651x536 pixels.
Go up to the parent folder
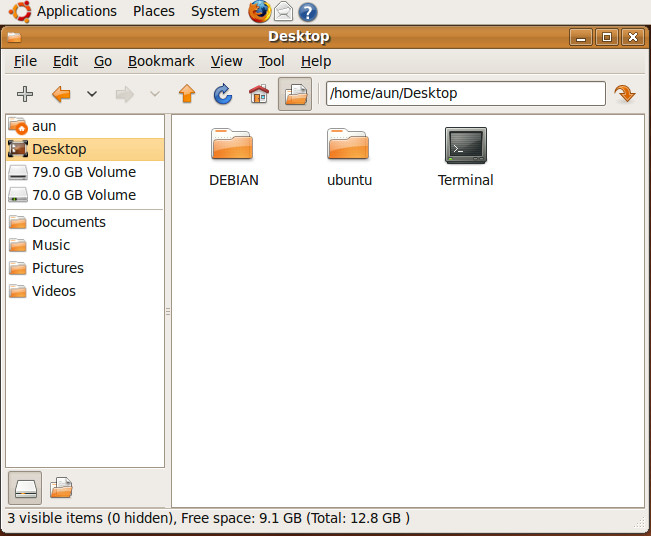point(187,93)
